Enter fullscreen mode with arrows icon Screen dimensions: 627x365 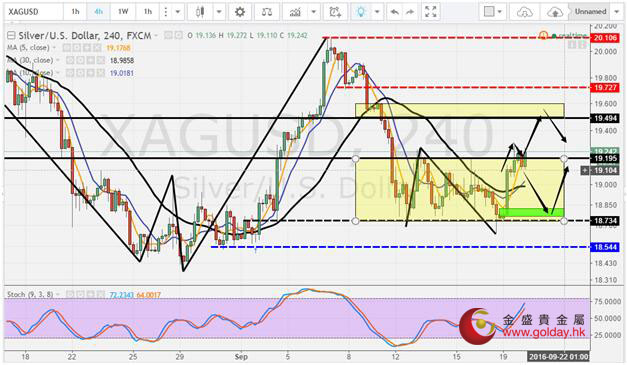pos(430,12)
